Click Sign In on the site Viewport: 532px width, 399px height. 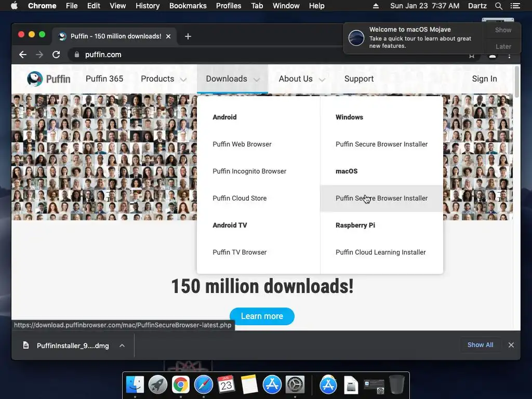[x=484, y=79]
